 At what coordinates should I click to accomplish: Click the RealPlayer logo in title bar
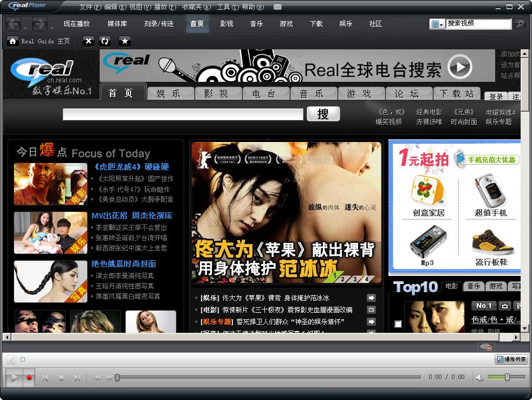[x=27, y=6]
